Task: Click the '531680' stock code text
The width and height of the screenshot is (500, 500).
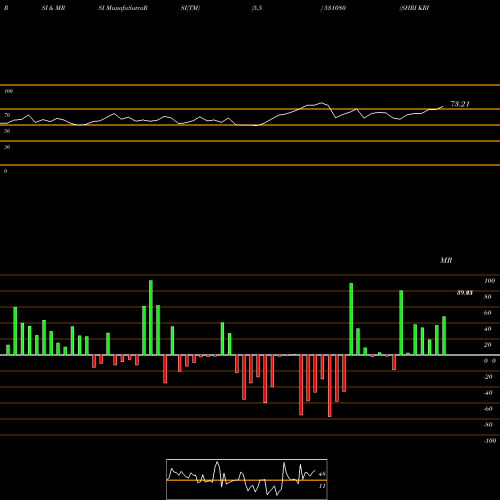Action: 334,8
